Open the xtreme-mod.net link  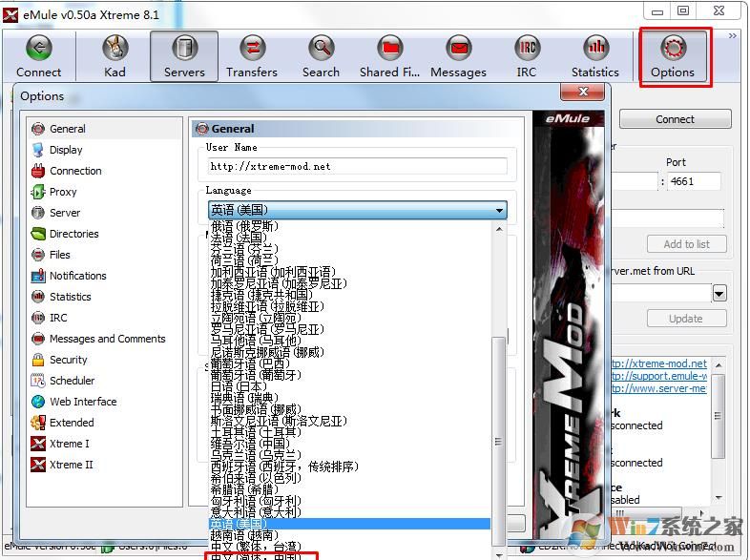[659, 363]
